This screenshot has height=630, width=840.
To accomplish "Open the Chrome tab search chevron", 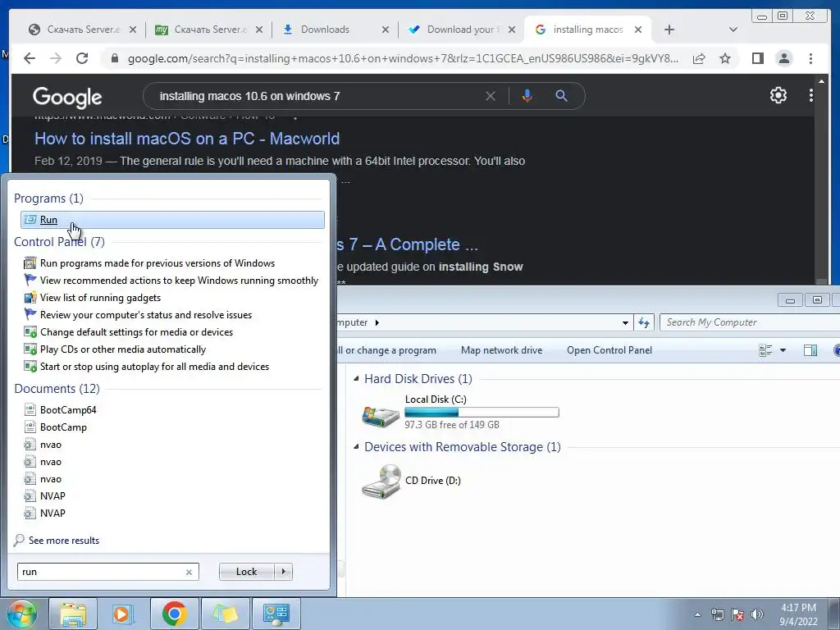I will click(733, 30).
